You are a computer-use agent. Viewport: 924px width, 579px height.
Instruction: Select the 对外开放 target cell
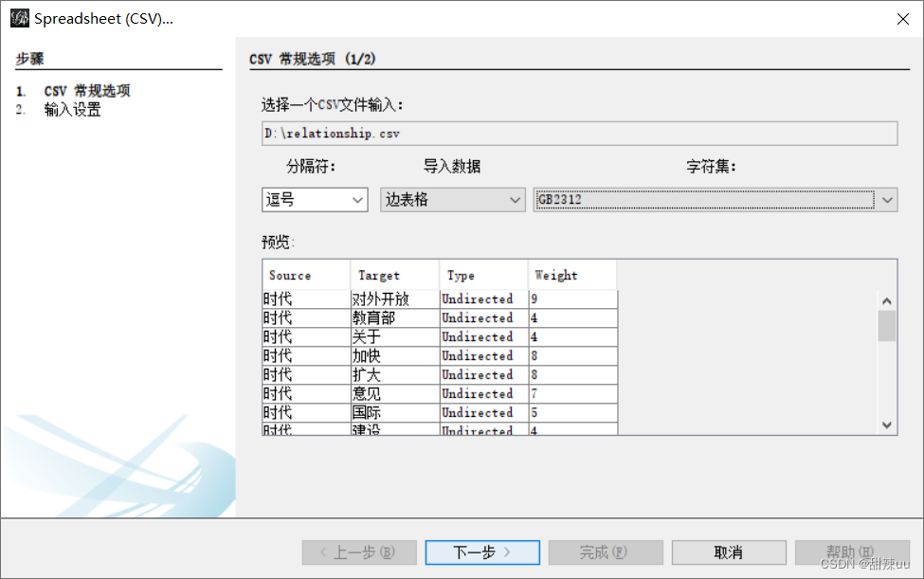point(395,299)
